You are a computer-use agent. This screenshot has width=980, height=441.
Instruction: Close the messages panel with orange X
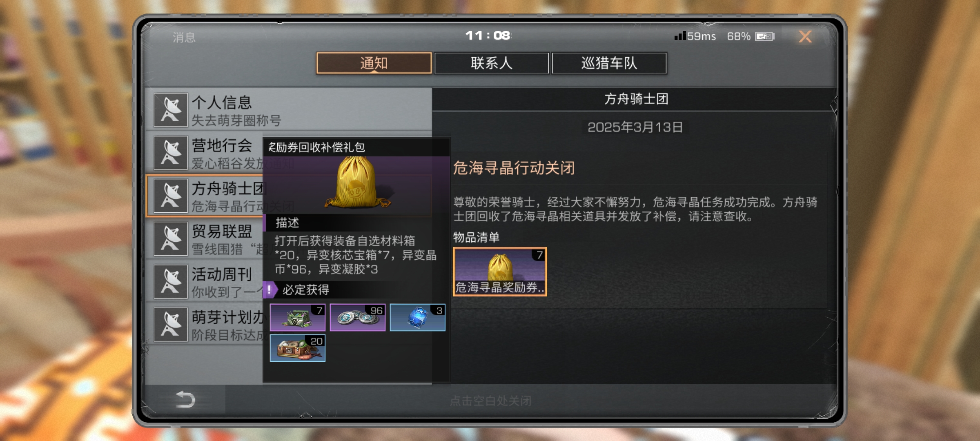pyautogui.click(x=805, y=37)
